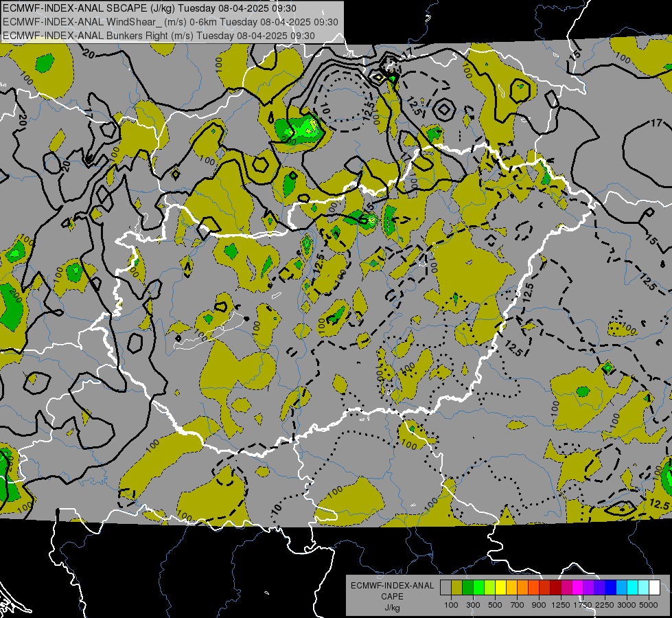Click the 900 legend scale value
This screenshot has width=672, height=618.
pyautogui.click(x=539, y=605)
